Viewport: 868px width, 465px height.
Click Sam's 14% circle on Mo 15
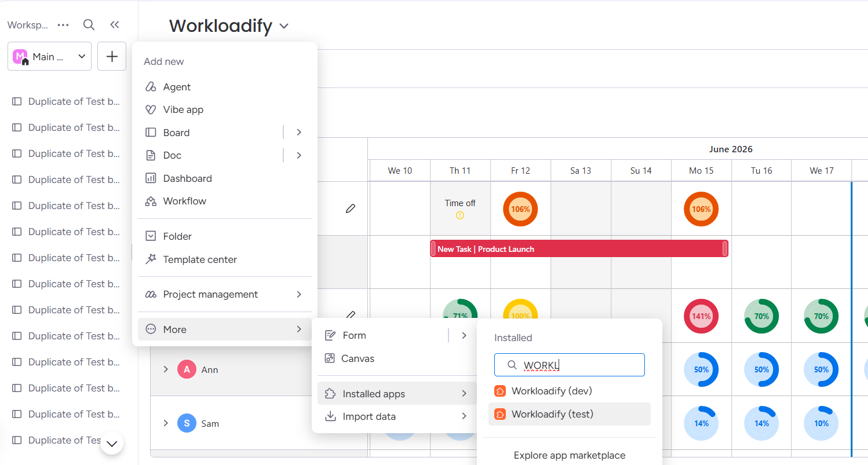point(701,423)
